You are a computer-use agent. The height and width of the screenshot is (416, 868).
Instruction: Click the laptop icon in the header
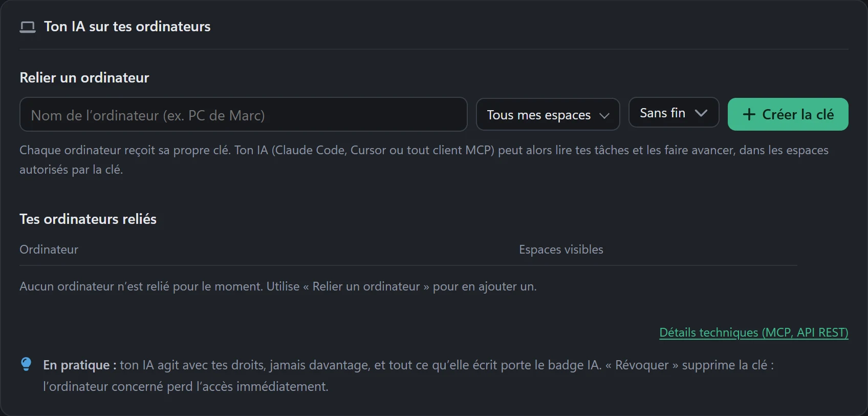click(x=28, y=27)
